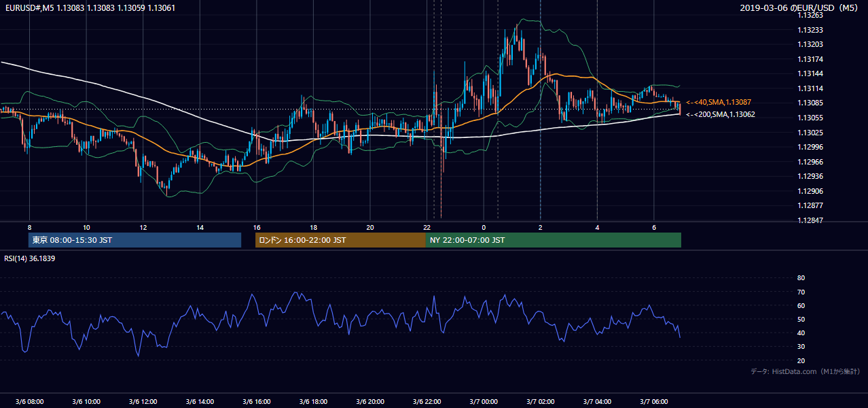Click price axis label 1.13174

point(810,59)
